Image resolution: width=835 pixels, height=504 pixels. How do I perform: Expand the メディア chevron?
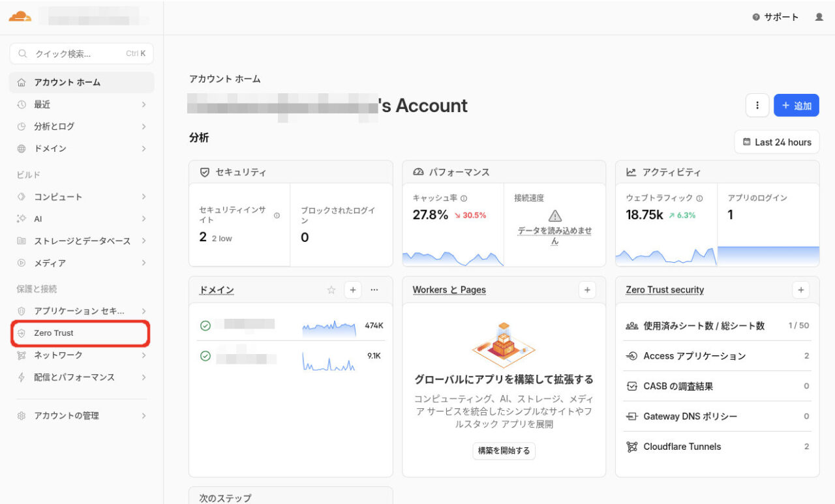pyautogui.click(x=144, y=263)
